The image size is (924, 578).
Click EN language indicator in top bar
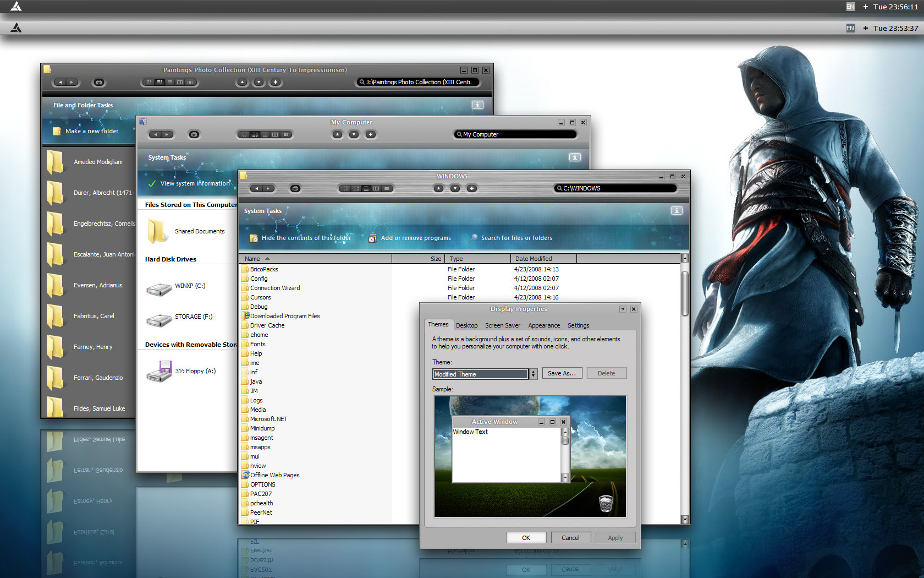(850, 7)
